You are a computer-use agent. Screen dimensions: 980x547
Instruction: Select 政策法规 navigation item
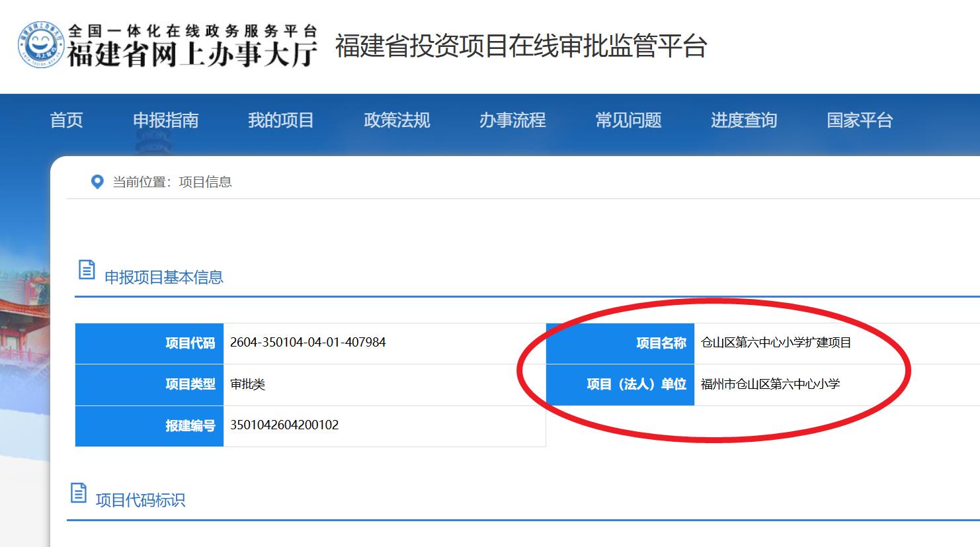(x=397, y=120)
